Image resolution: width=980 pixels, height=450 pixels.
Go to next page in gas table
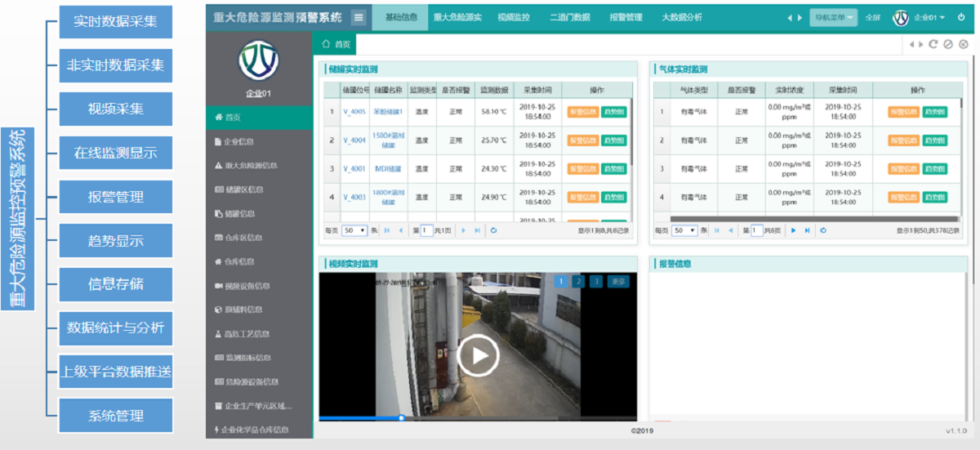click(794, 230)
